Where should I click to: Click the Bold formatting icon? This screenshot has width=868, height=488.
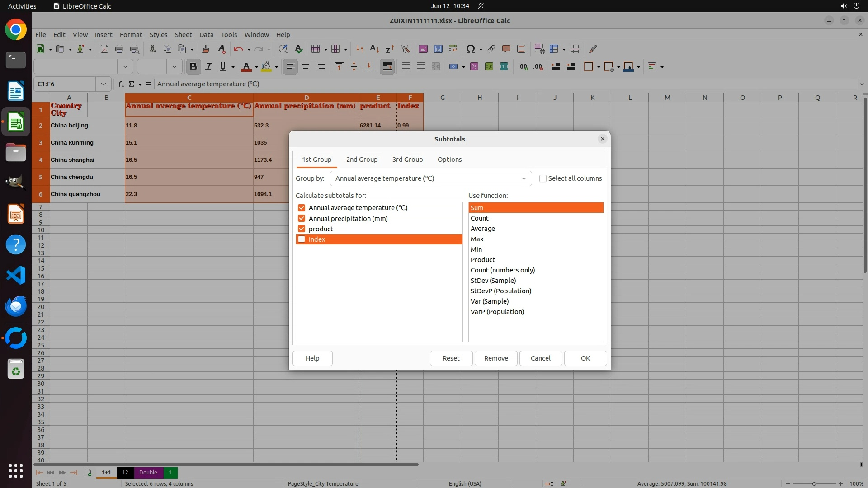pos(193,67)
